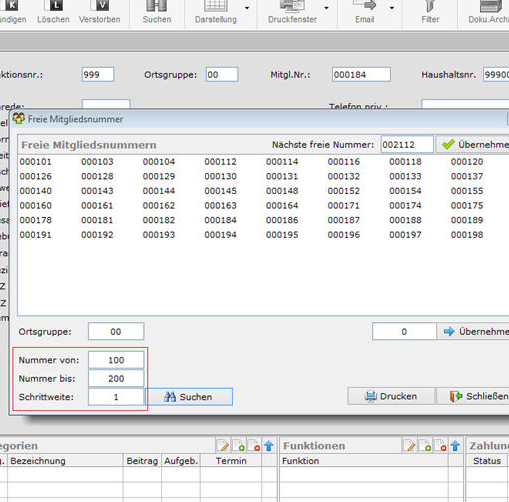Click the Email toolbar icon
Viewport: 509px width, 502px height.
[364, 6]
